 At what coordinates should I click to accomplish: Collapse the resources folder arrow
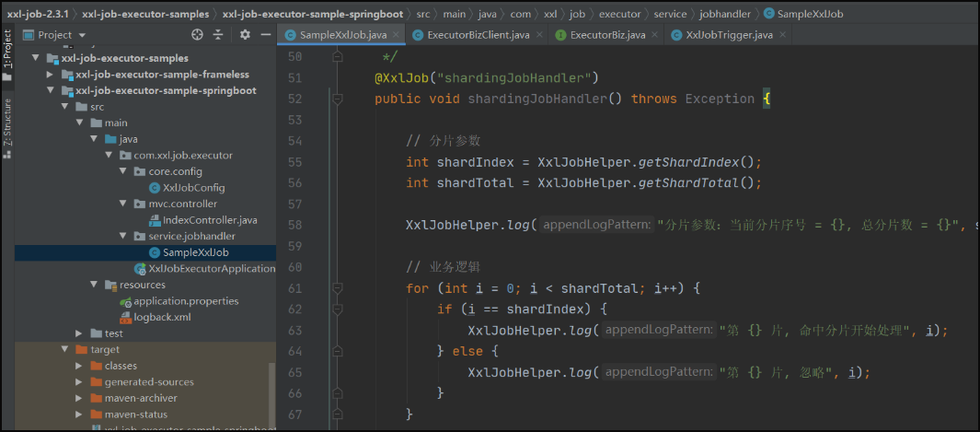(x=94, y=285)
